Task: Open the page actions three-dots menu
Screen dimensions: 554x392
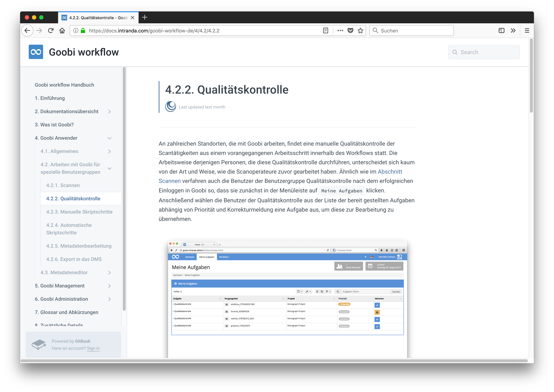Action: pyautogui.click(x=340, y=31)
